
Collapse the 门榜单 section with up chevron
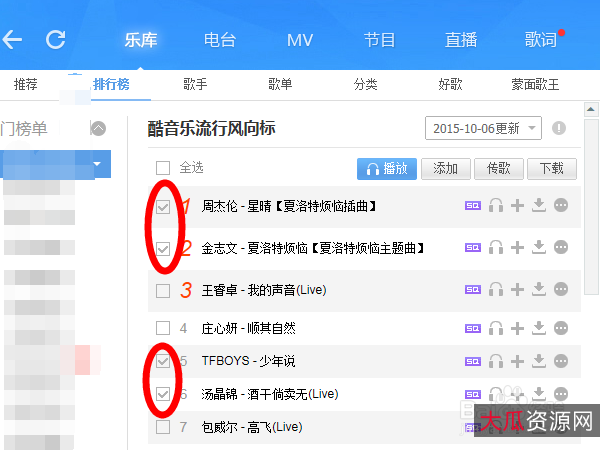click(98, 128)
